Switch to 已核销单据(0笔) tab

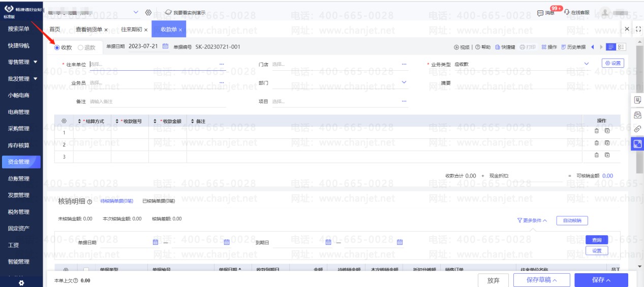(x=159, y=202)
